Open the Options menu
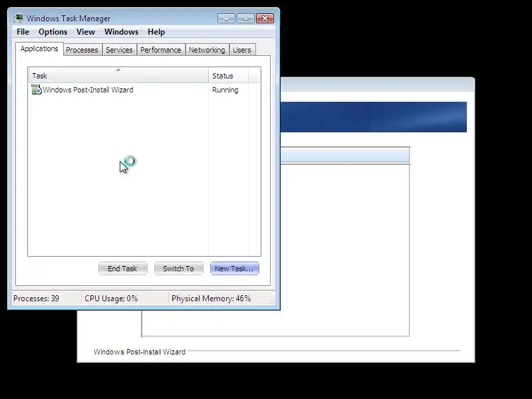 coord(53,32)
